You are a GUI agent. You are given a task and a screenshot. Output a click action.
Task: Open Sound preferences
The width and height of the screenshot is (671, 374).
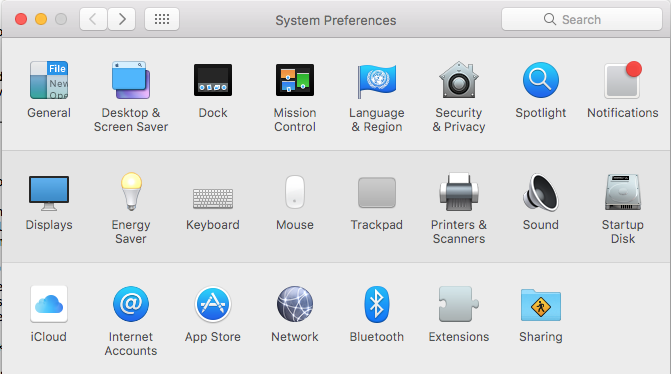pyautogui.click(x=541, y=192)
